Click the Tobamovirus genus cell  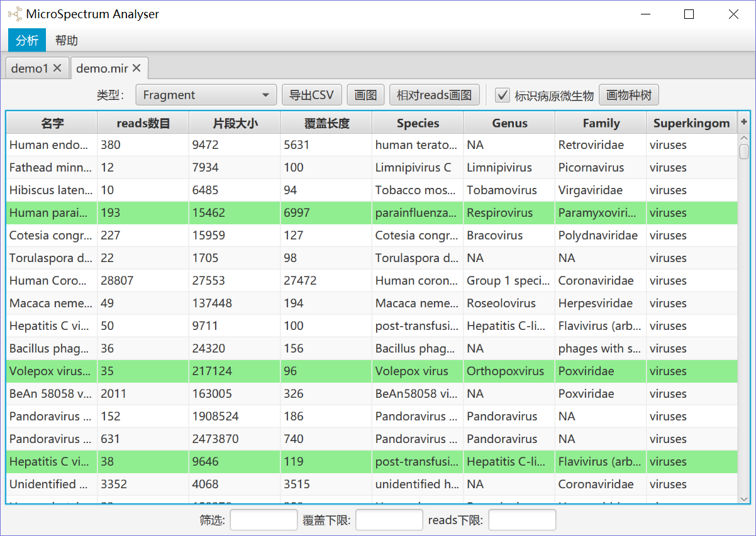coord(509,190)
